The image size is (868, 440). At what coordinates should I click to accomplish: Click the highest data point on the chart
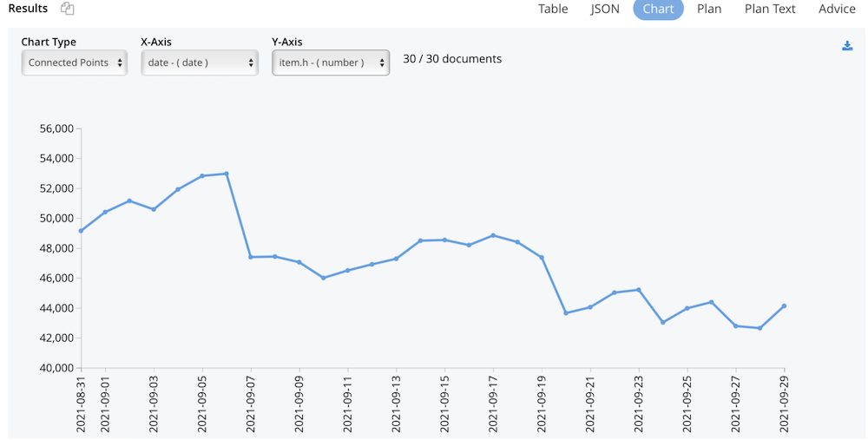click(x=227, y=174)
